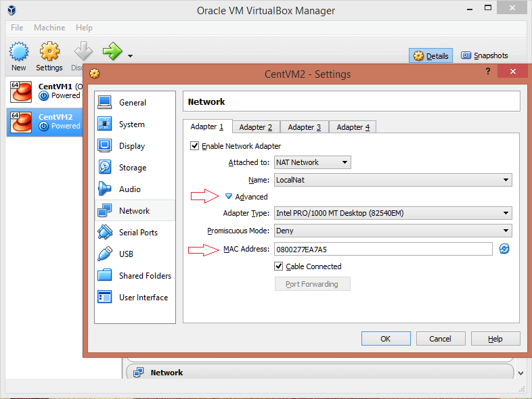This screenshot has height=399, width=532.
Task: Select the System settings category
Action: pos(131,124)
